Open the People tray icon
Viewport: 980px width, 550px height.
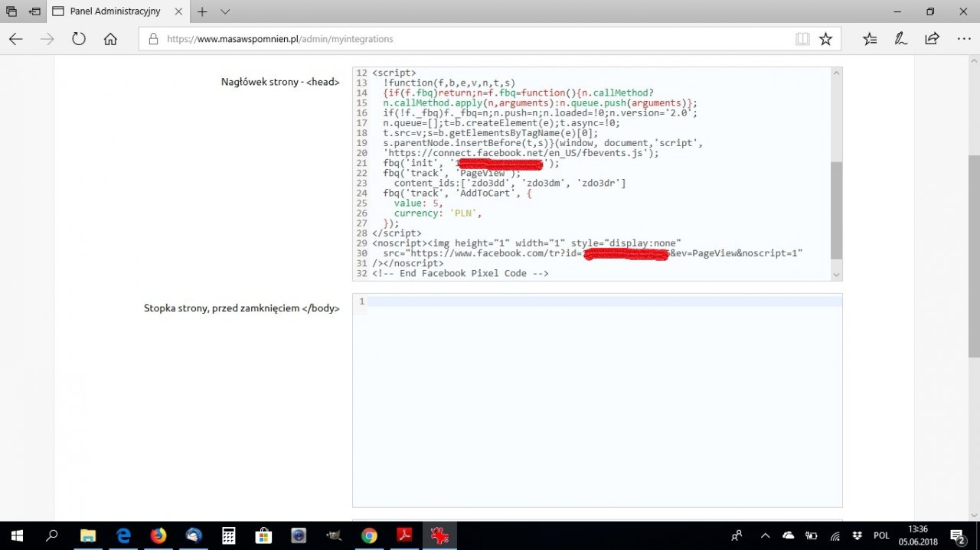tap(737, 535)
